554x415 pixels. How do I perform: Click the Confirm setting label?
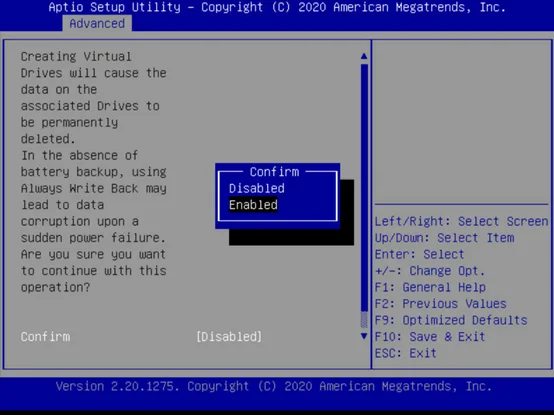45,337
